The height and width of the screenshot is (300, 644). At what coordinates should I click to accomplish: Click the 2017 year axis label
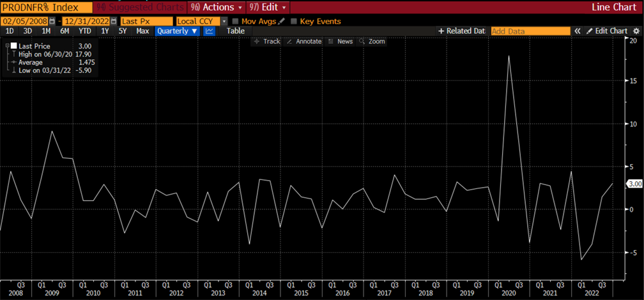tap(383, 293)
